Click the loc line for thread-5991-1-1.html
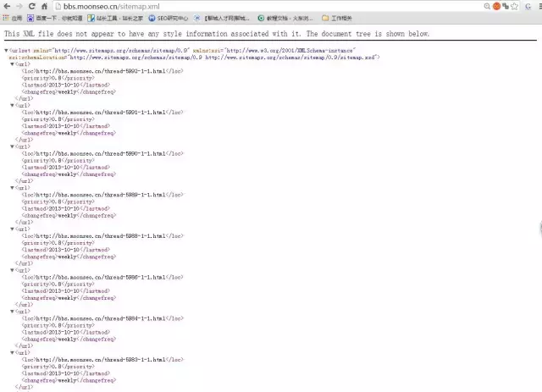 (x=102, y=112)
